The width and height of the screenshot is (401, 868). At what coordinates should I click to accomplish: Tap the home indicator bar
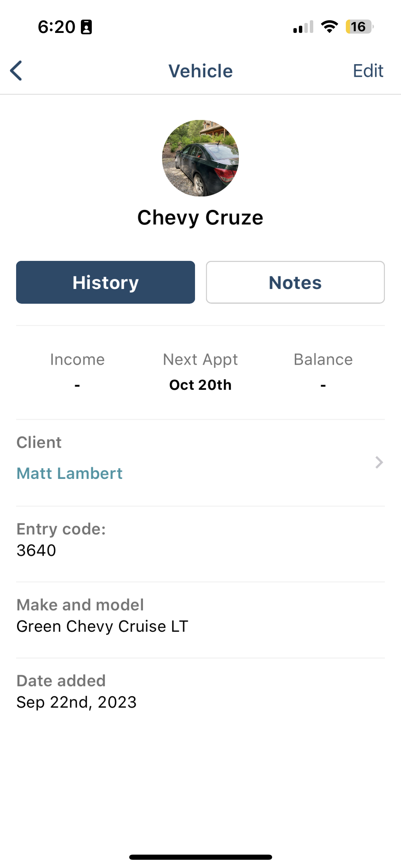click(x=200, y=857)
